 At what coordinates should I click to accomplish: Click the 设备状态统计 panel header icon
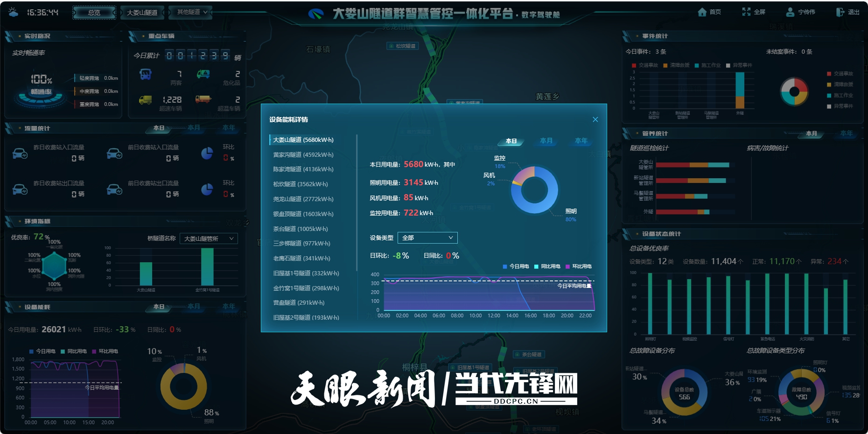tap(627, 234)
